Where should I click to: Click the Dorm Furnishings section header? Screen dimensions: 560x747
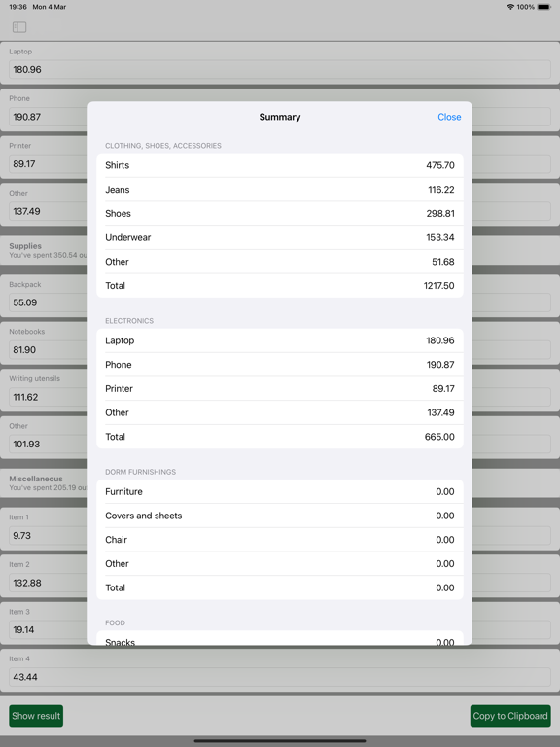coord(140,472)
